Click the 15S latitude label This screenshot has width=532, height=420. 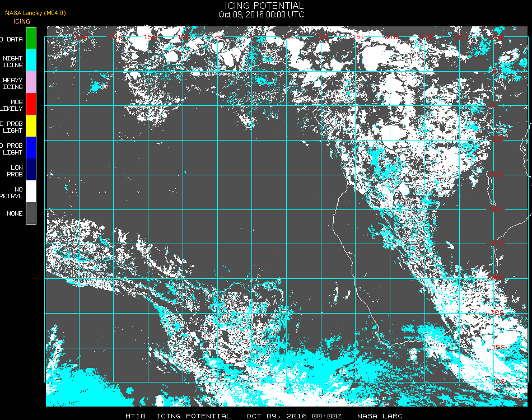coord(497,209)
